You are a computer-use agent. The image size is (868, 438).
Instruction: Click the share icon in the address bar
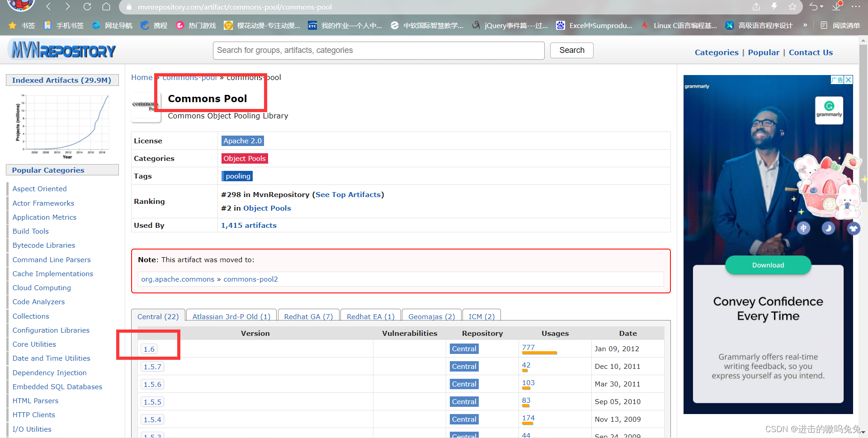point(756,6)
